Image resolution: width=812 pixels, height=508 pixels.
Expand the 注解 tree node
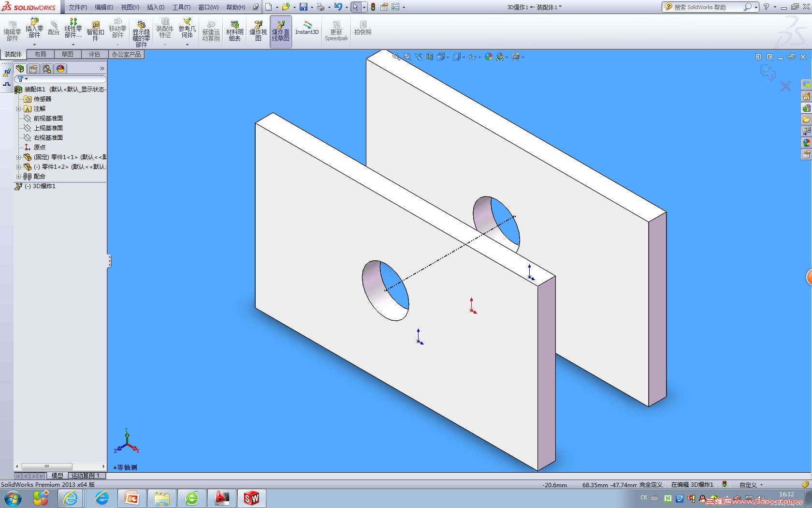[x=19, y=109]
